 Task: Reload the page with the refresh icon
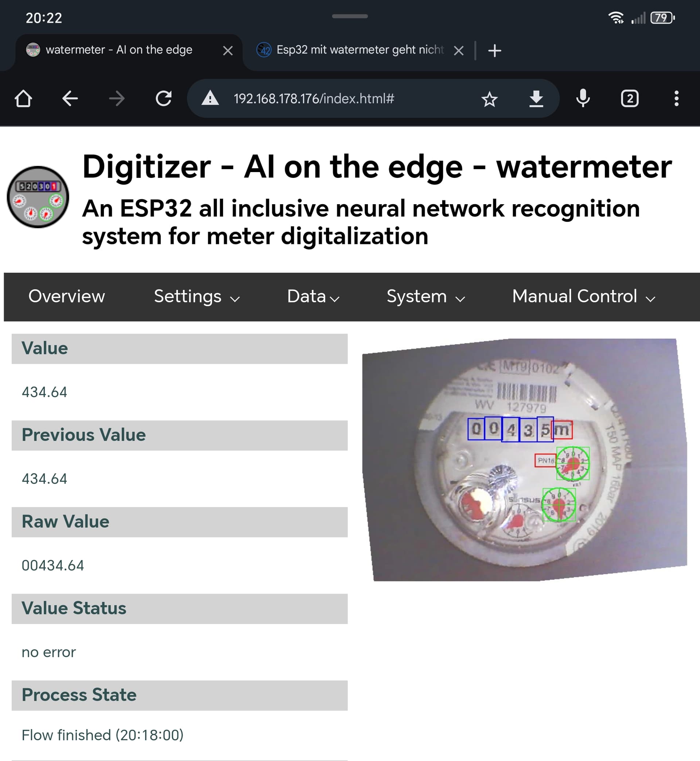164,99
